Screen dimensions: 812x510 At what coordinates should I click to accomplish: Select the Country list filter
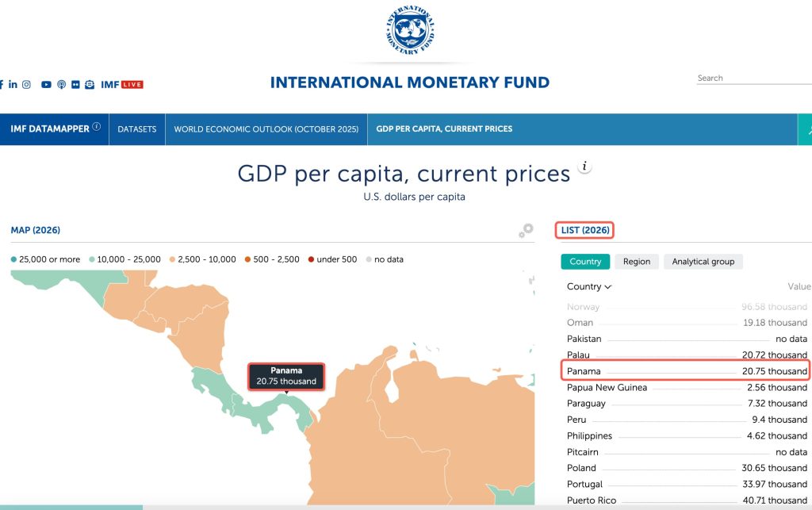point(585,262)
